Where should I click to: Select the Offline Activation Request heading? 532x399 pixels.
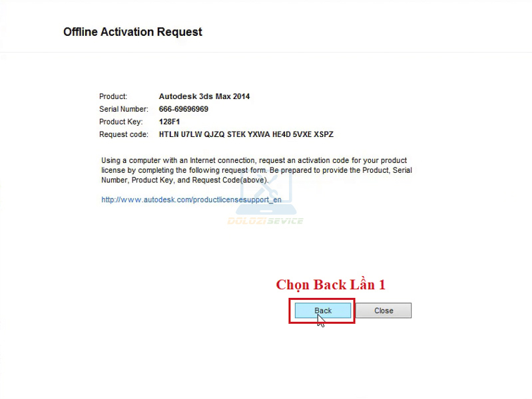coord(133,32)
